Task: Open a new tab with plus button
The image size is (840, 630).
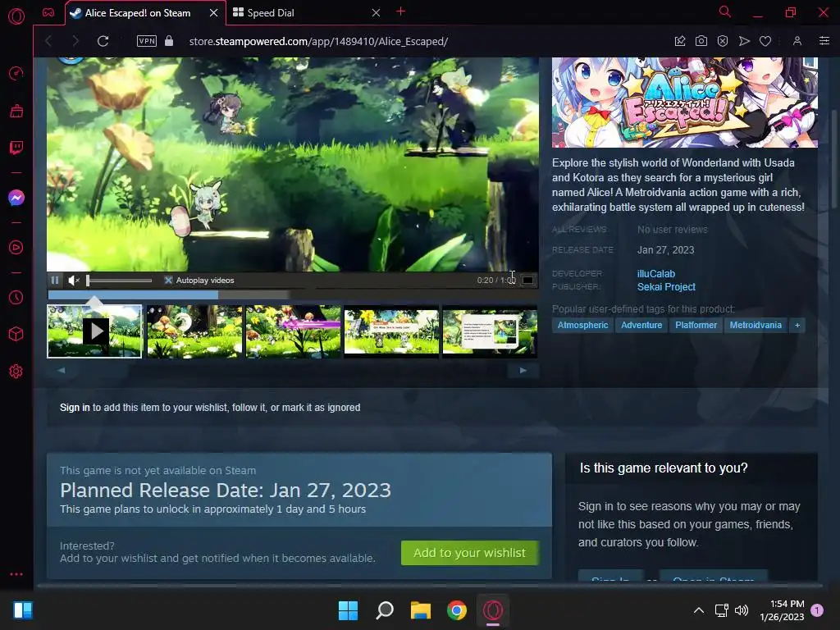Action: pyautogui.click(x=400, y=11)
